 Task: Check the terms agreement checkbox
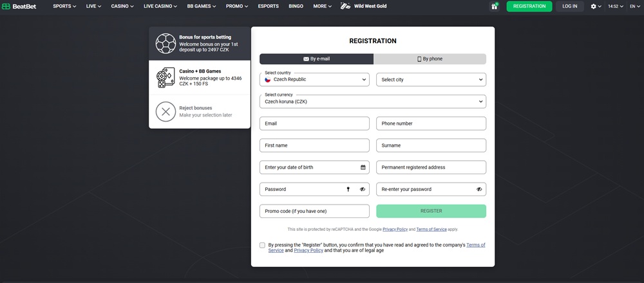(x=262, y=245)
